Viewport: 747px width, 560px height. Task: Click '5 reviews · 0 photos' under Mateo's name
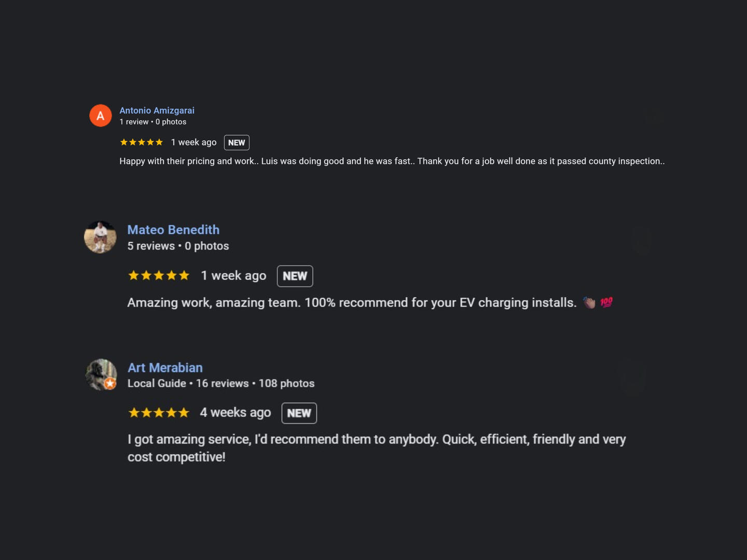coord(178,246)
